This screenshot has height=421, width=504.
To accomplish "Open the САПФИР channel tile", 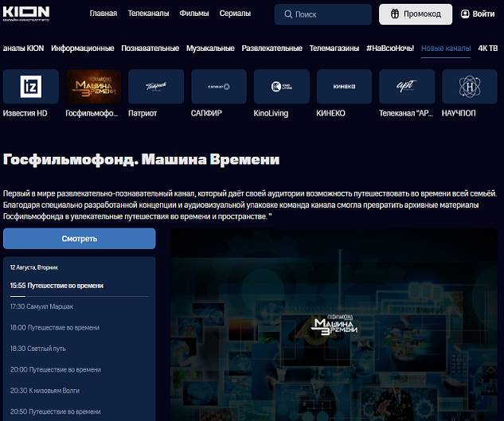I will [x=219, y=87].
